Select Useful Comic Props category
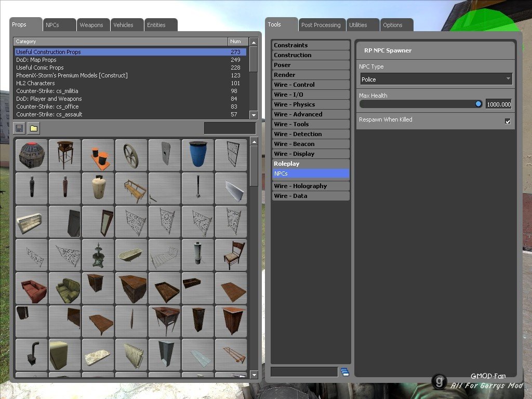Image resolution: width=532 pixels, height=399 pixels. click(x=131, y=68)
